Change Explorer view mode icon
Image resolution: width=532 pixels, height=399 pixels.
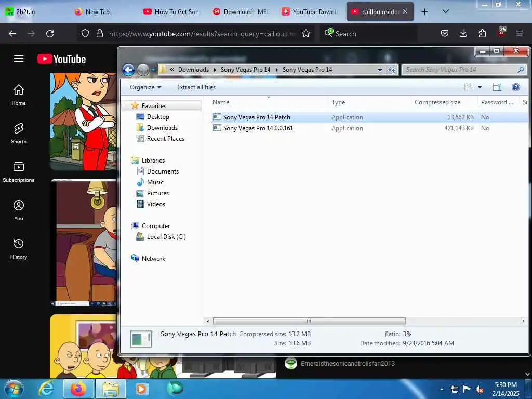tap(469, 87)
